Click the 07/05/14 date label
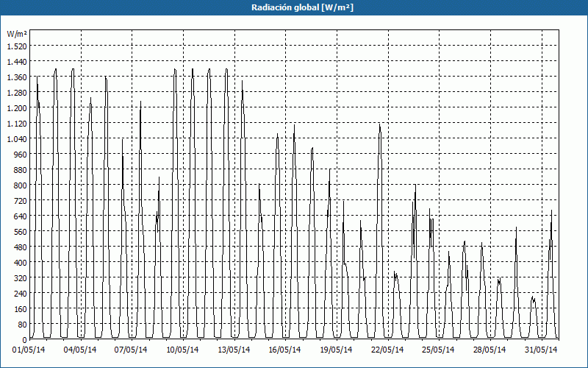The image size is (588, 368). [131, 350]
